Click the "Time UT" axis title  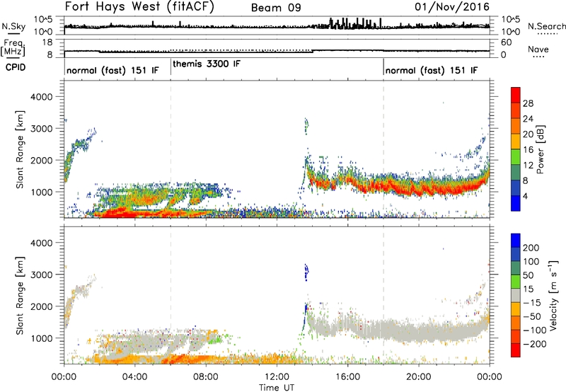277,387
